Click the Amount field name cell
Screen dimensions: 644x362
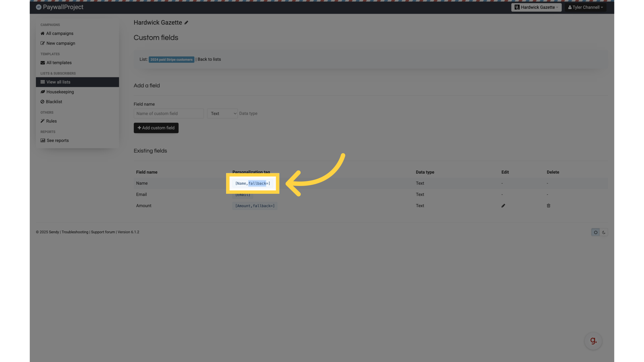(144, 206)
